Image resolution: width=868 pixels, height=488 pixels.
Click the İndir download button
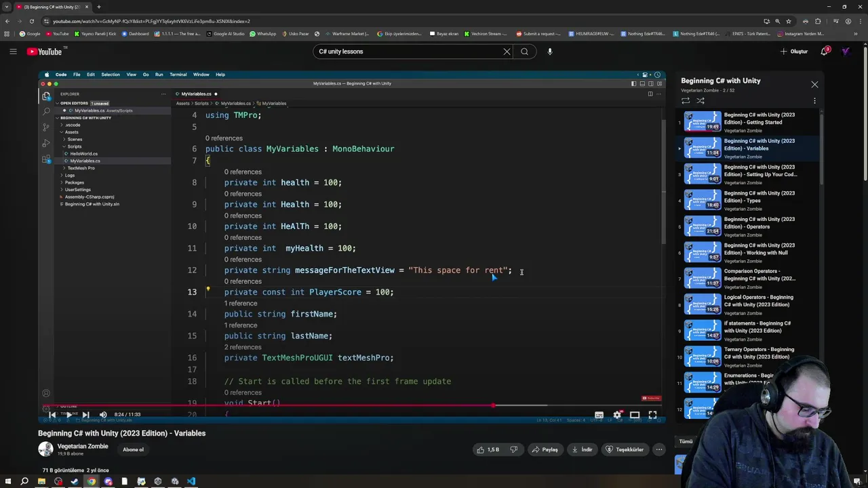[x=583, y=449]
